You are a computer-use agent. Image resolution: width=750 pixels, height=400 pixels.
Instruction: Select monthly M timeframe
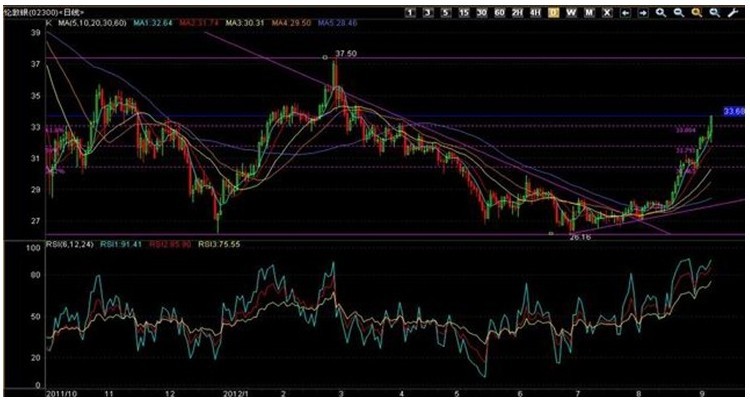[588, 12]
